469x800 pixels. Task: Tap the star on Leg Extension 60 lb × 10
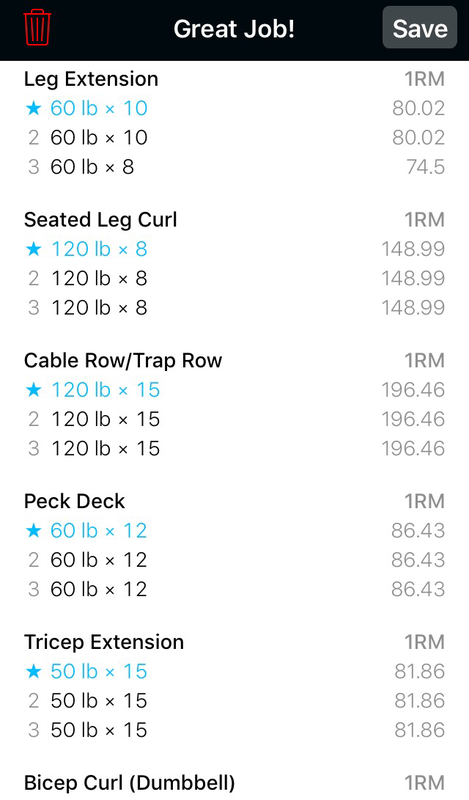[x=33, y=108]
